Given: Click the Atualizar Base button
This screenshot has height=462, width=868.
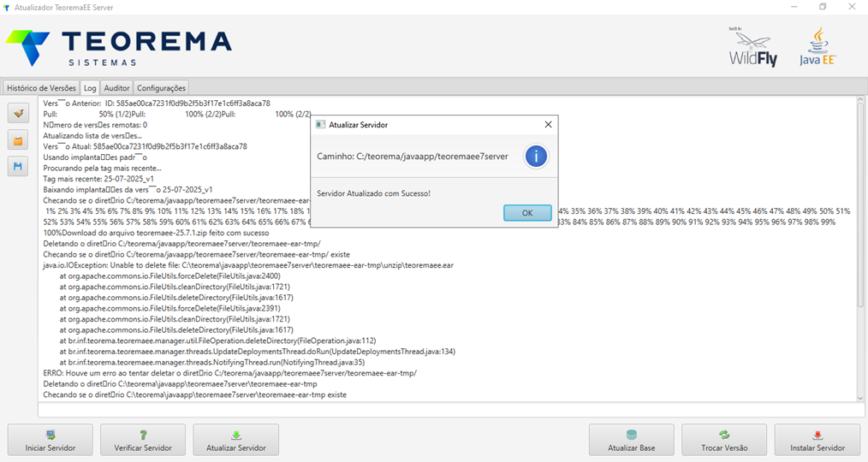Looking at the screenshot, I should coord(632,441).
